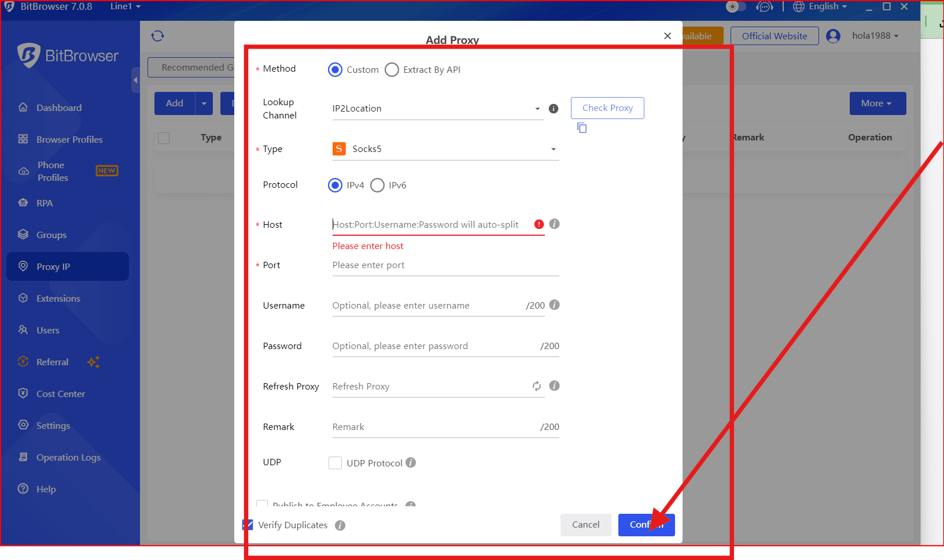Select the Extract By API method
Screen dimensions: 944x560
point(392,70)
